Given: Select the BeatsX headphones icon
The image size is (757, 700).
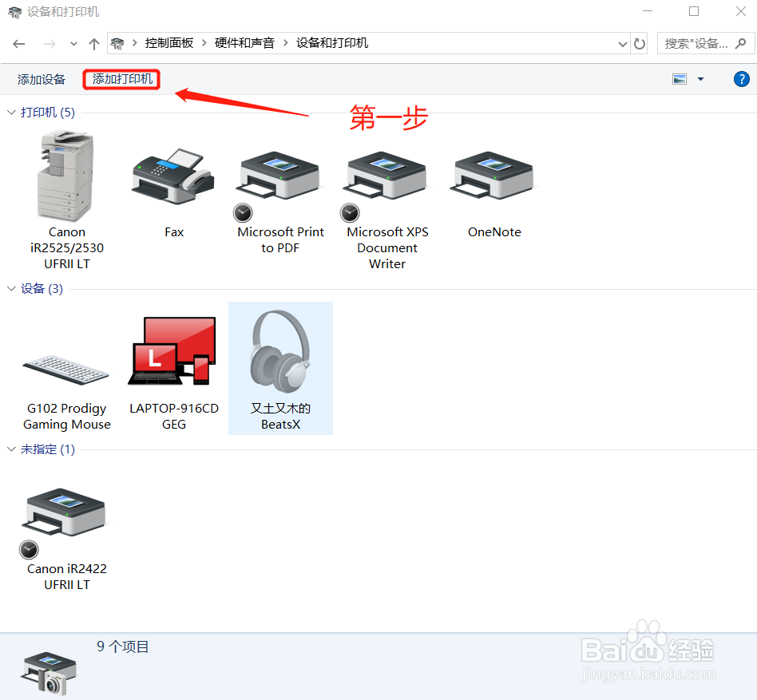Looking at the screenshot, I should [280, 351].
